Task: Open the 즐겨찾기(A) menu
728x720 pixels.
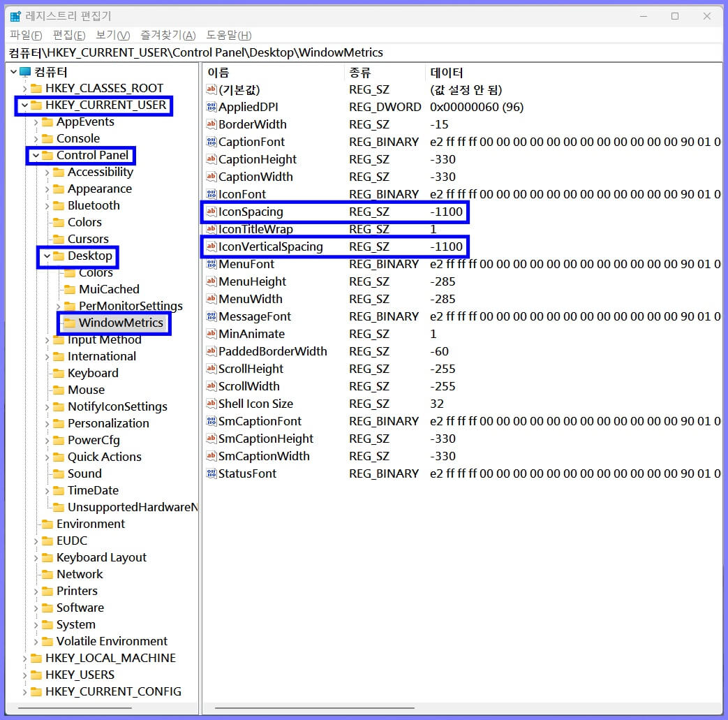Action: (168, 36)
